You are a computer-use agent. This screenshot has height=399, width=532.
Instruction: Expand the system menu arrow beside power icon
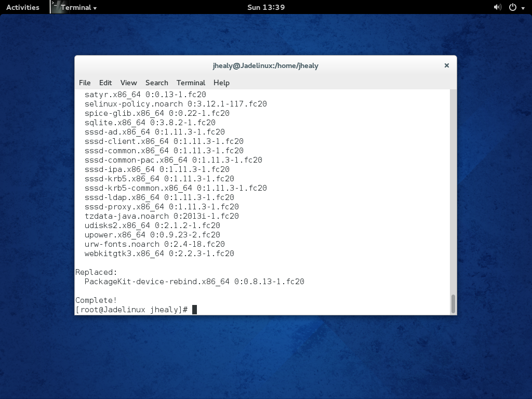(523, 8)
